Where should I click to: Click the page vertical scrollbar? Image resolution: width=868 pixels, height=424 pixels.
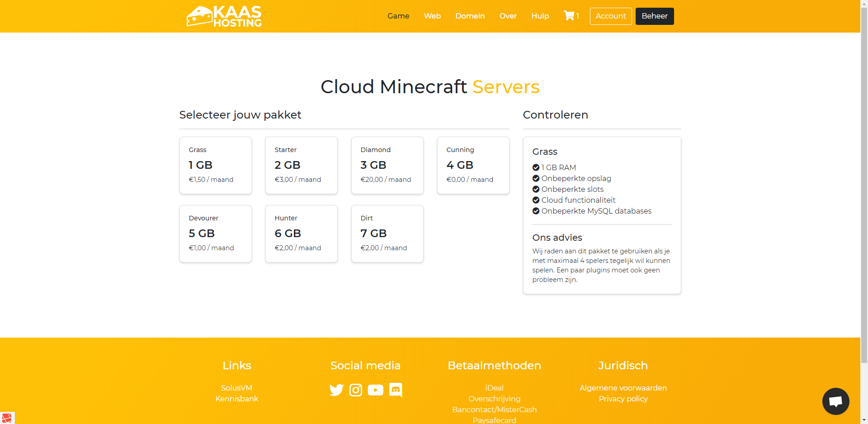coord(864,181)
